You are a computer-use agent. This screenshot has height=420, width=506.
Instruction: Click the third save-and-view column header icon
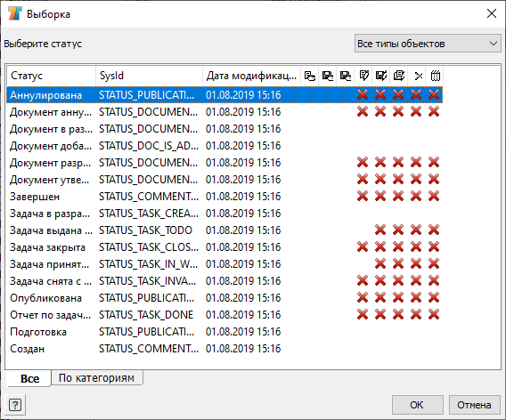pyautogui.click(x=346, y=76)
